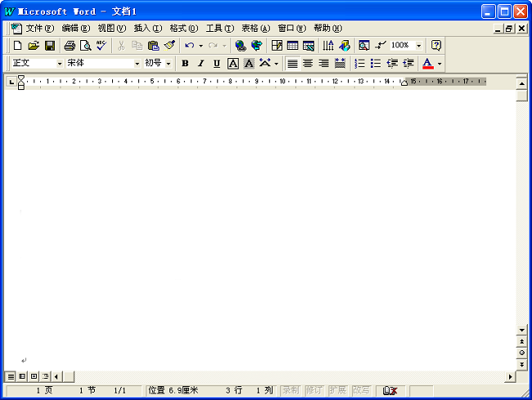Open the 宋体 font name dropdown
The width and height of the screenshot is (532, 400).
point(137,64)
